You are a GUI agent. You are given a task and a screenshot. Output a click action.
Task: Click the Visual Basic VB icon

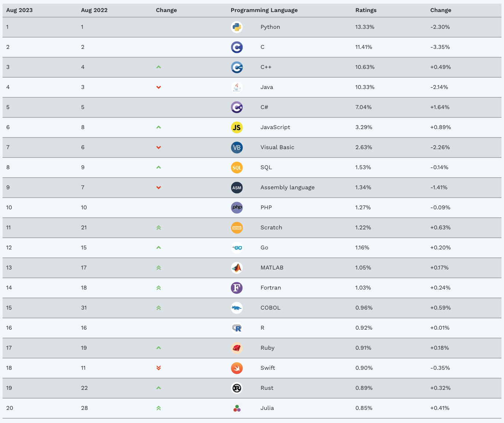click(237, 147)
